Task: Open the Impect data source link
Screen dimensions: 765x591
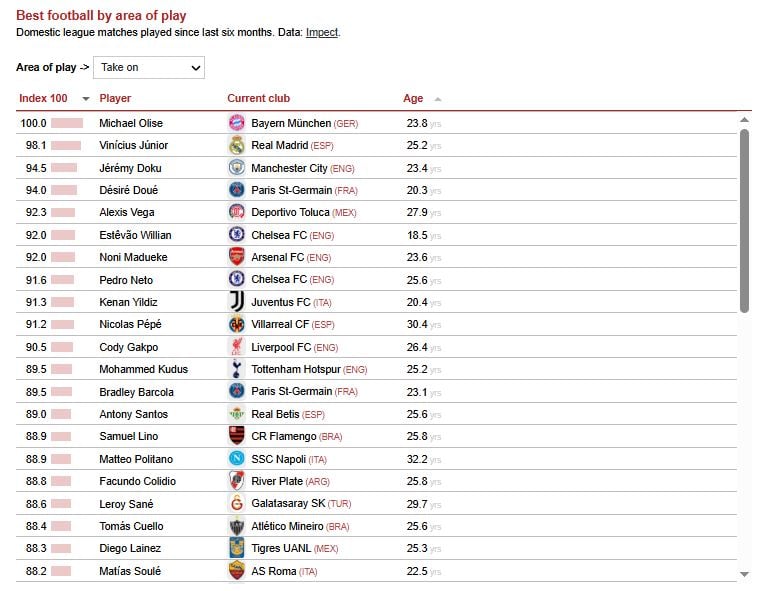Action: pyautogui.click(x=321, y=32)
